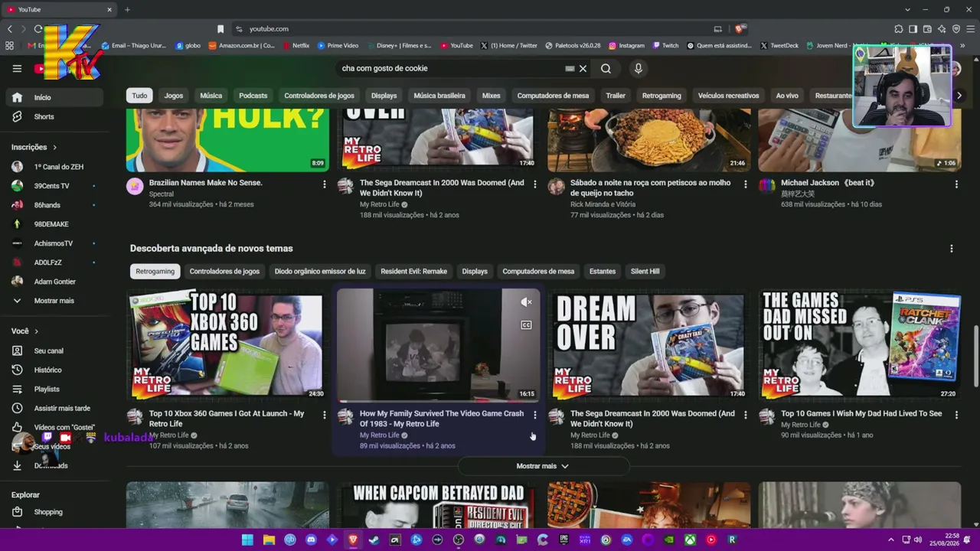Open 'Descoberta avançada de novos temas' section options
980x551 pixels.
coord(952,249)
